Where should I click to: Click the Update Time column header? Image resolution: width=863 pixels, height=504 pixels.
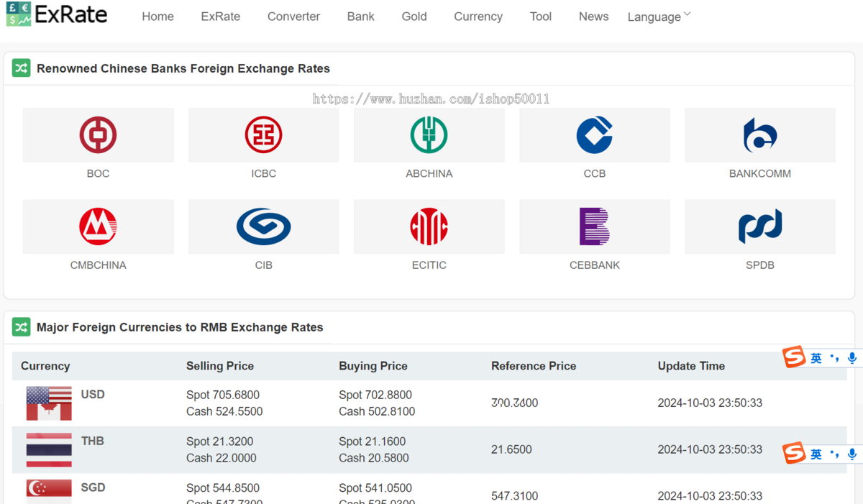691,366
